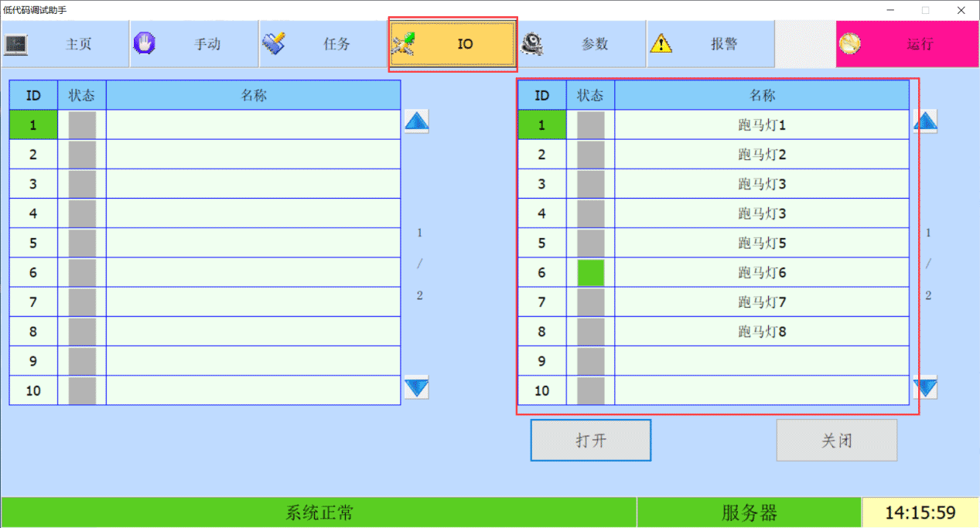This screenshot has height=528, width=980.
Task: Click the hand icon for 手动 mode
Action: 144,44
